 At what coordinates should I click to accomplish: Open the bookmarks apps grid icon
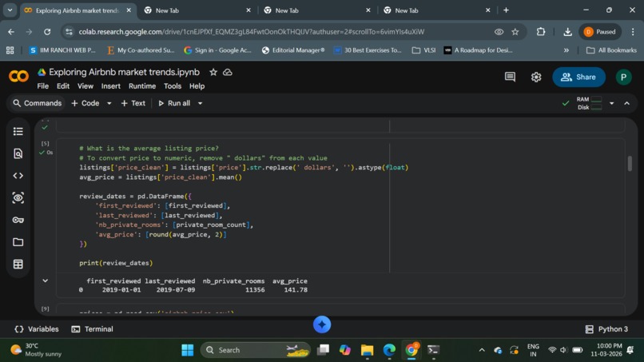point(10,50)
